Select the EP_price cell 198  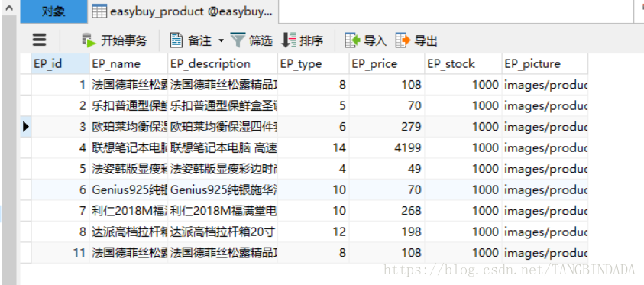pyautogui.click(x=387, y=232)
